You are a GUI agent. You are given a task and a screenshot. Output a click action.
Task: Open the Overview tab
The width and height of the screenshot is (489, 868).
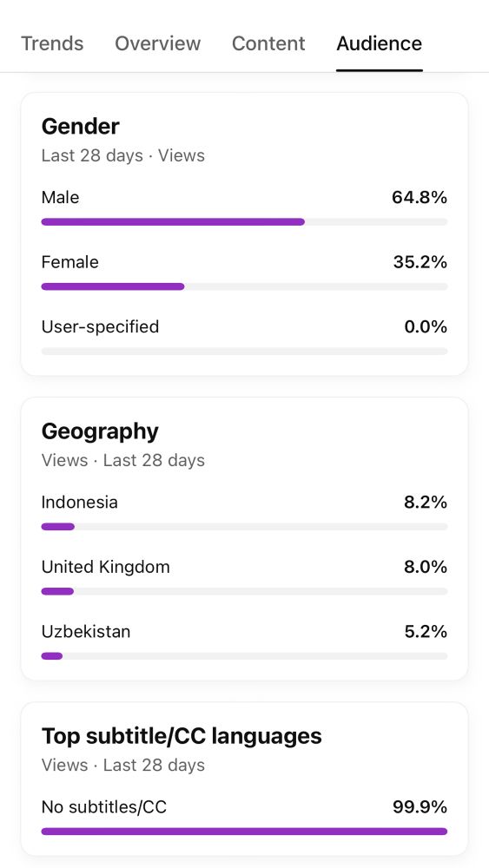coord(158,43)
